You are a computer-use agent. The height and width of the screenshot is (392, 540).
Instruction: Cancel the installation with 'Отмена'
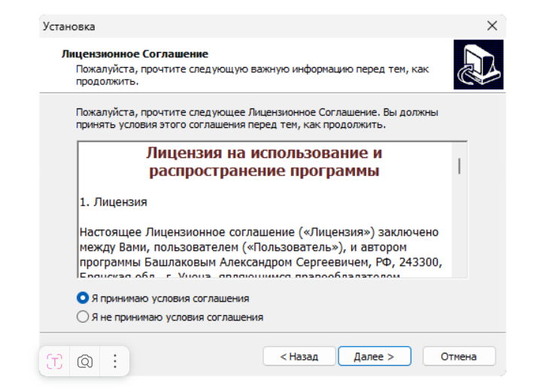[x=459, y=356]
